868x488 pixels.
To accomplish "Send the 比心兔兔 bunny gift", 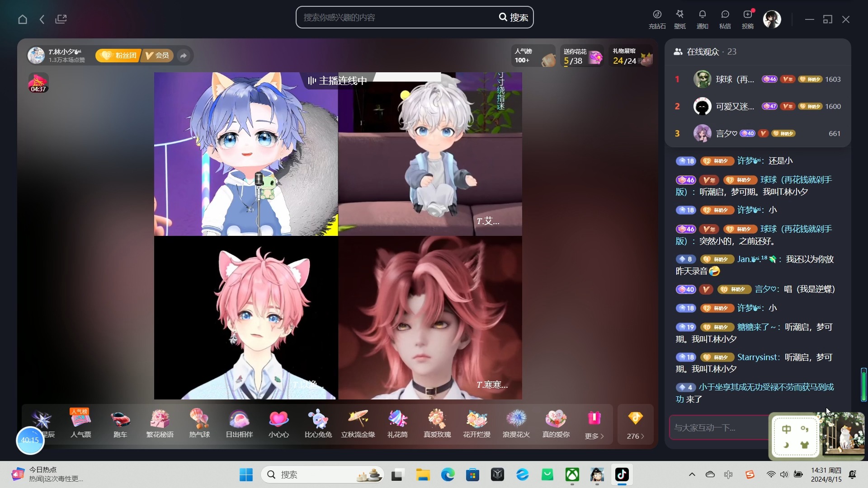I will pyautogui.click(x=318, y=423).
